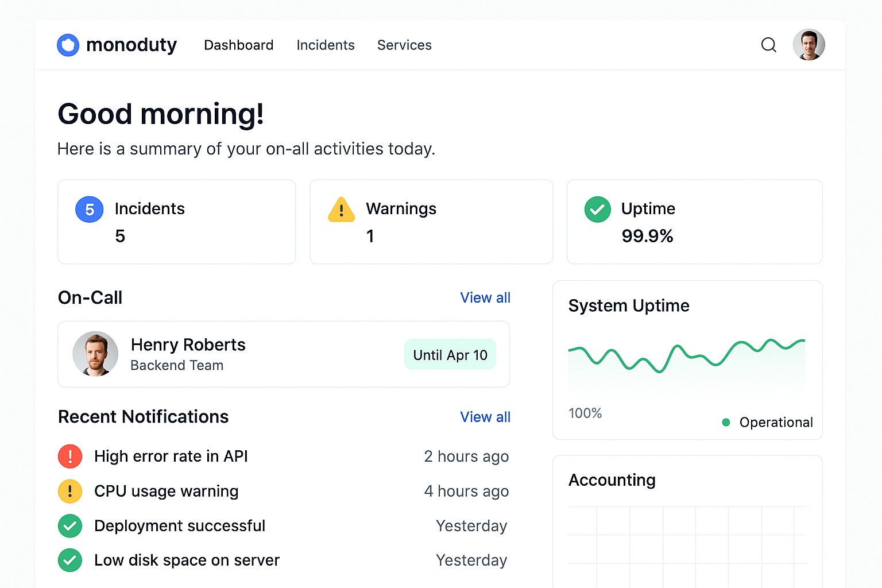The height and width of the screenshot is (588, 882).
Task: Click the Recent Notifications heading
Action: tap(144, 417)
